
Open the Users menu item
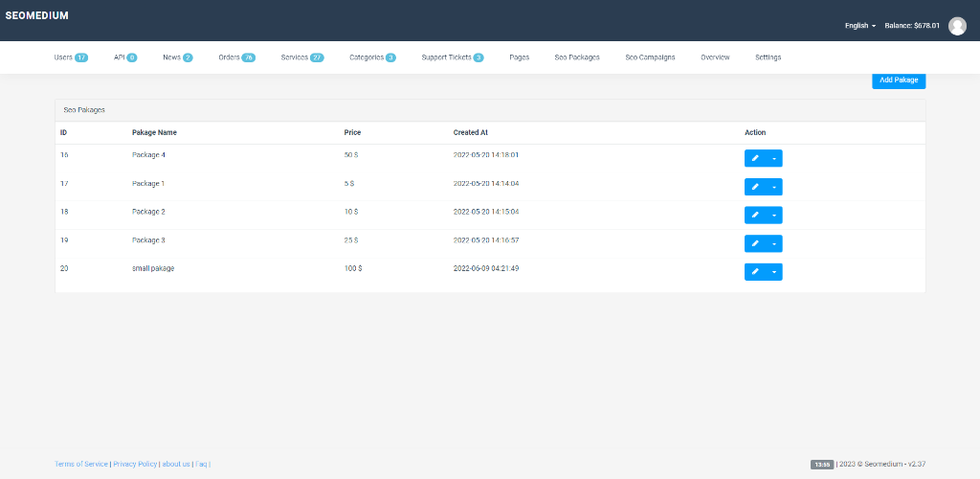(x=71, y=57)
